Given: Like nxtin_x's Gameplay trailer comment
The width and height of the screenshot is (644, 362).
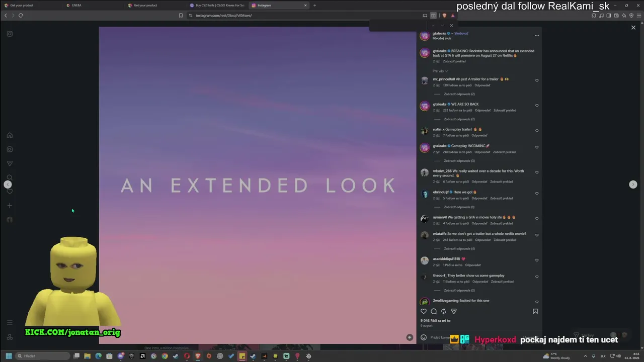Looking at the screenshot, I should coord(537,131).
